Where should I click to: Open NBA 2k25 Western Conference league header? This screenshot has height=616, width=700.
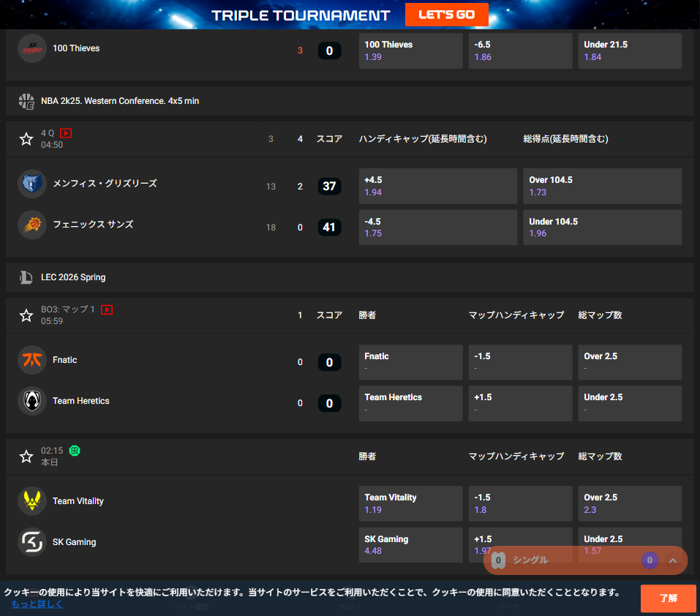pos(350,101)
